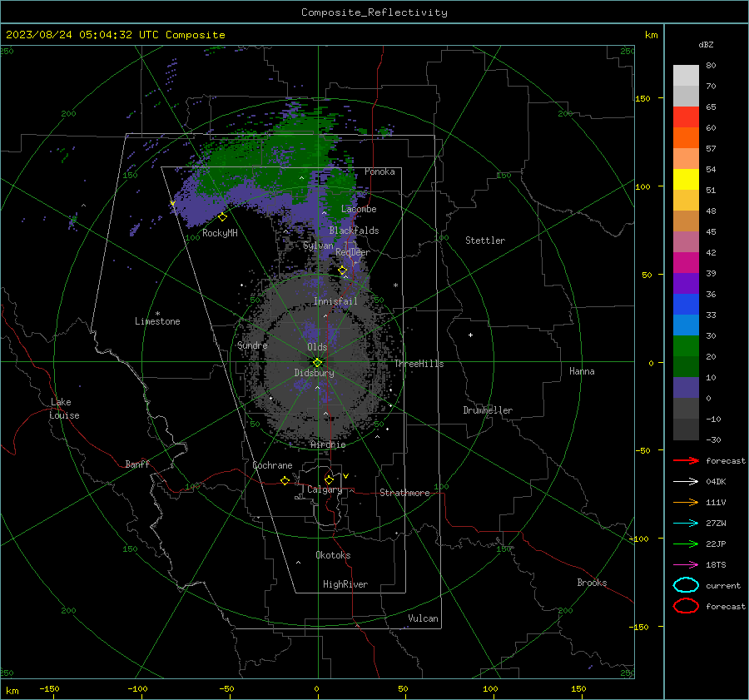Click the cyan 27ZW arrow icon
This screenshot has width=749, height=700.
[x=686, y=523]
